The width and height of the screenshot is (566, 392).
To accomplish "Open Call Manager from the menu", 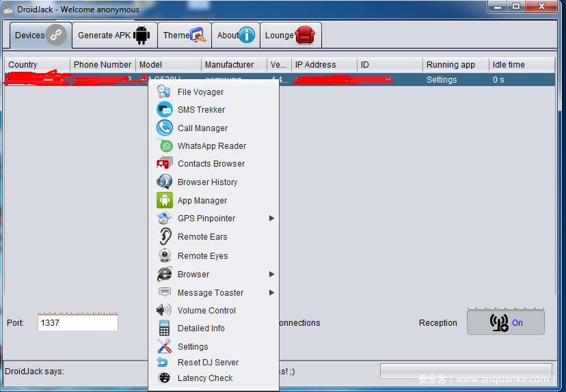I will coord(214,128).
